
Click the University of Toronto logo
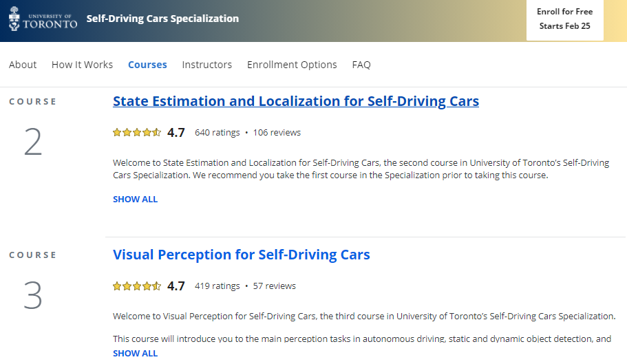pos(43,19)
